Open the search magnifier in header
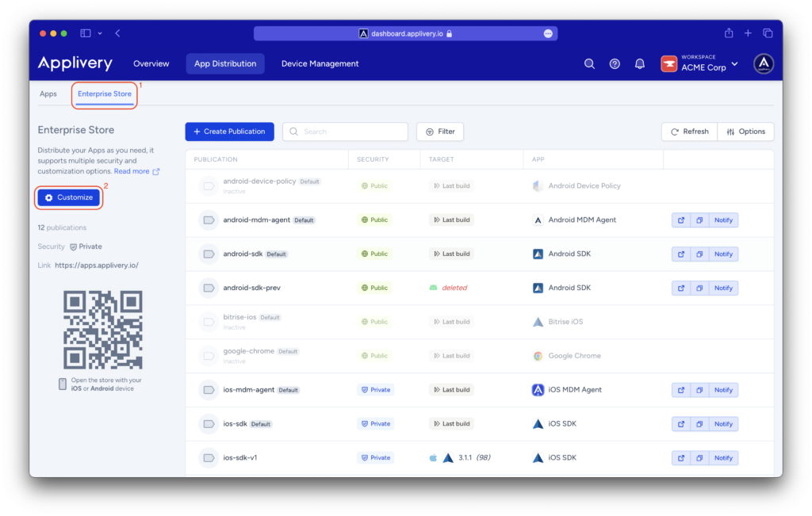Screen dimensions: 812x516 click(589, 63)
